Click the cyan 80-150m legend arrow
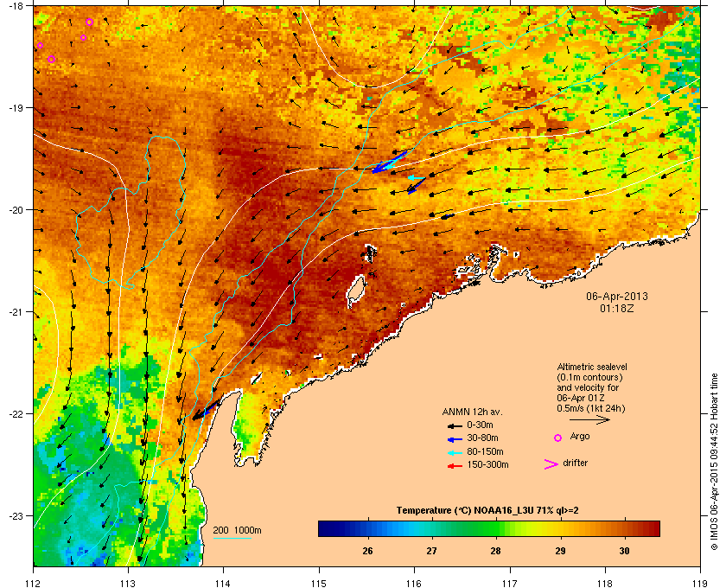Image resolution: width=726 pixels, height=588 pixels. coord(455,452)
